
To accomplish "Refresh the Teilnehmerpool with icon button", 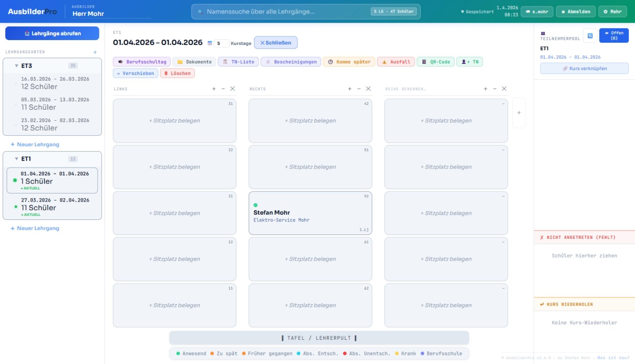I will 590,36.
